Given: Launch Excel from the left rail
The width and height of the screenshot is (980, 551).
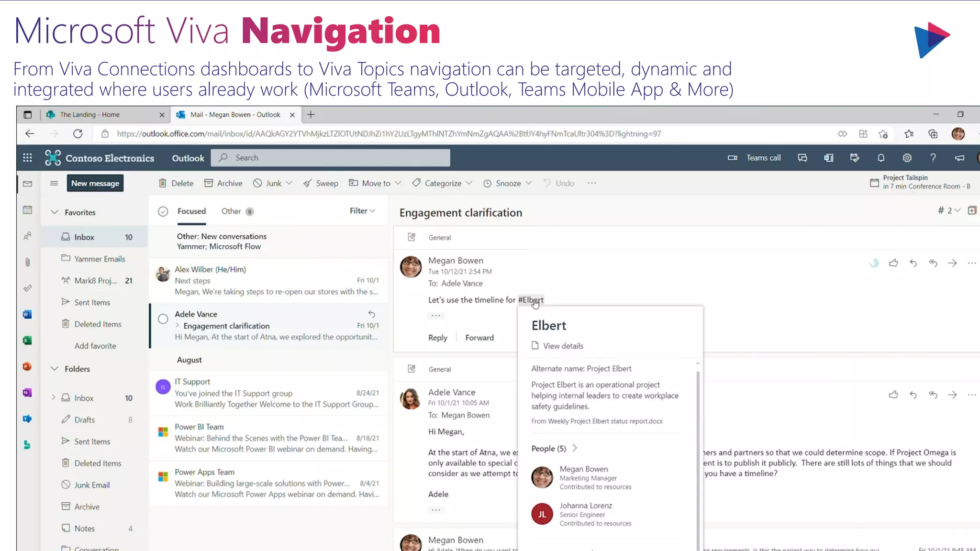Looking at the screenshot, I should point(27,341).
